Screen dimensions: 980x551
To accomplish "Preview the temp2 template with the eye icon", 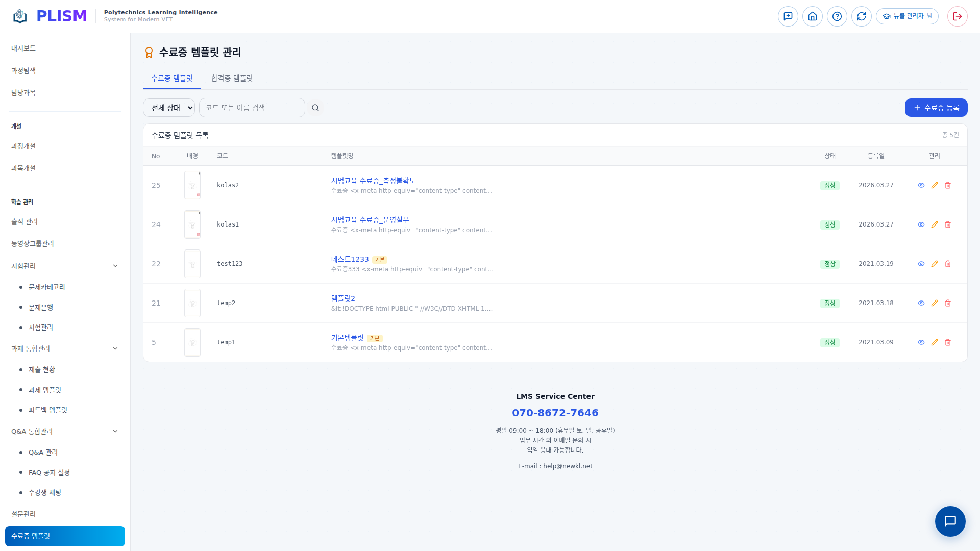I will coord(921,303).
